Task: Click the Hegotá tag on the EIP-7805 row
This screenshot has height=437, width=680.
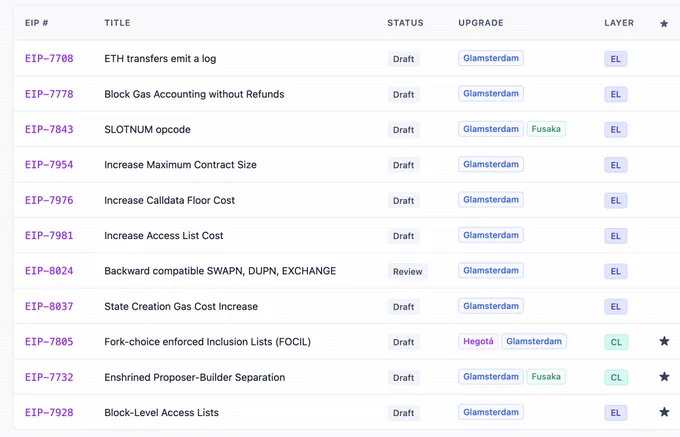Action: [478, 341]
